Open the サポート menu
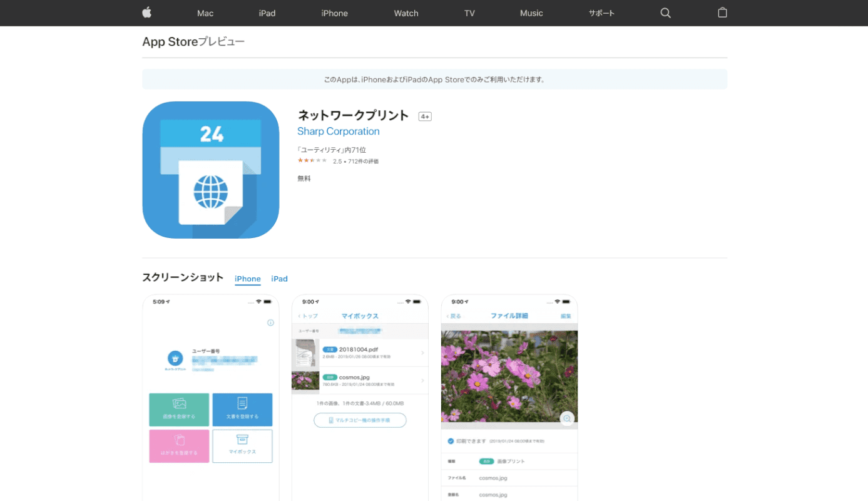This screenshot has height=501, width=868. click(x=601, y=13)
